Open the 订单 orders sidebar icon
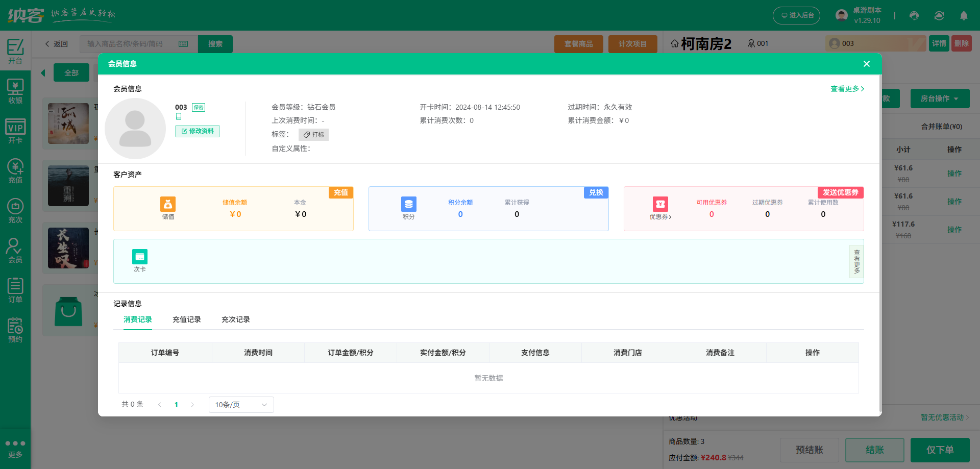 (15, 288)
